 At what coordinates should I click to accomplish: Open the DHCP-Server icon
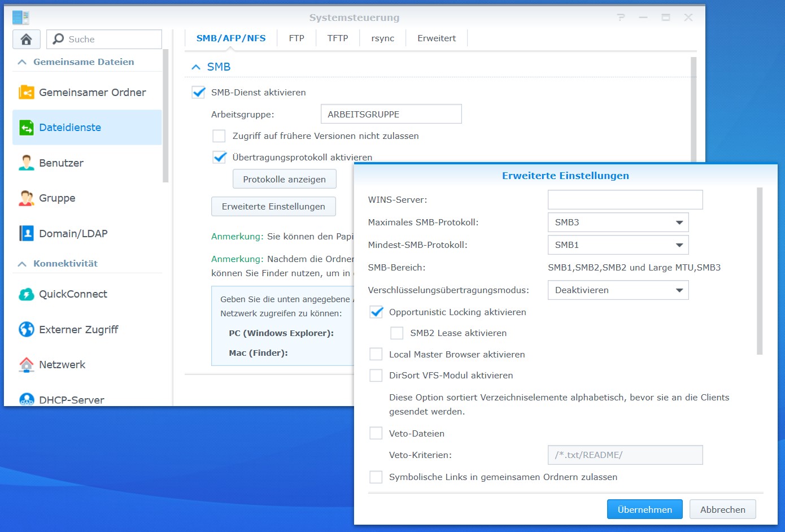[26, 399]
